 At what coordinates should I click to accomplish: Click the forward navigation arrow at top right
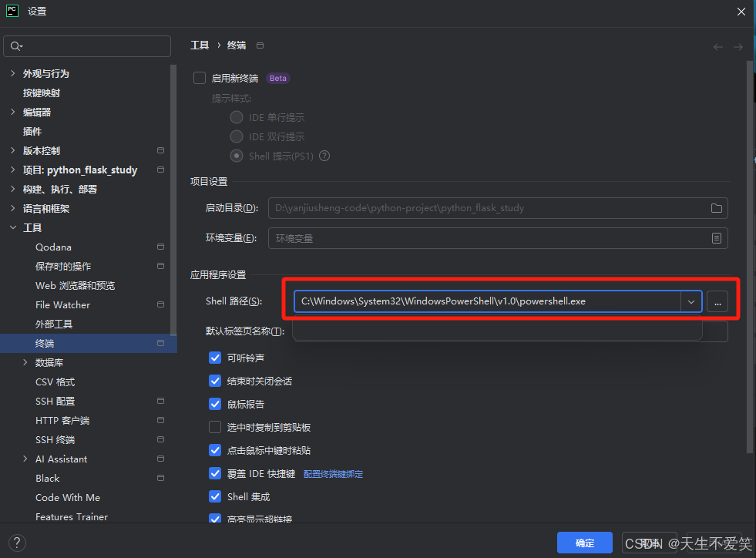[x=738, y=46]
